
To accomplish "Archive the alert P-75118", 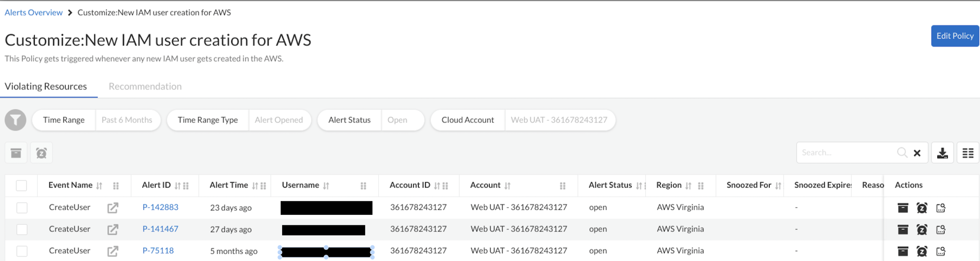I will coord(903,251).
